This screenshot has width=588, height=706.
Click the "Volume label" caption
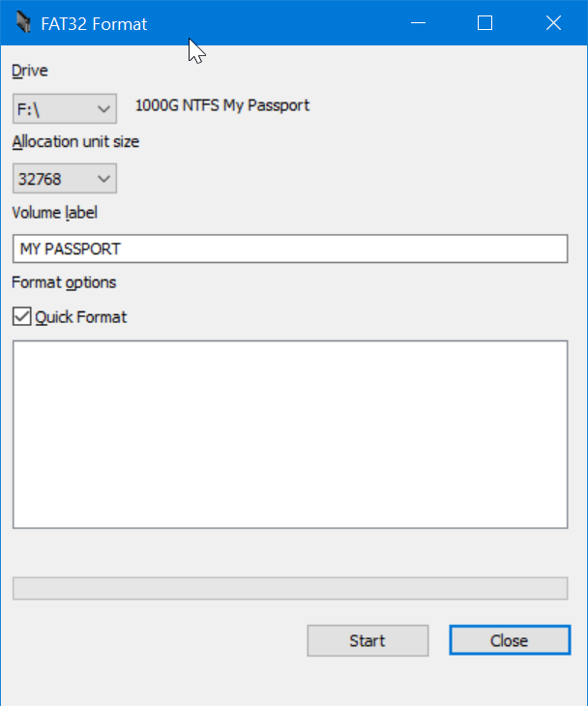pos(55,213)
